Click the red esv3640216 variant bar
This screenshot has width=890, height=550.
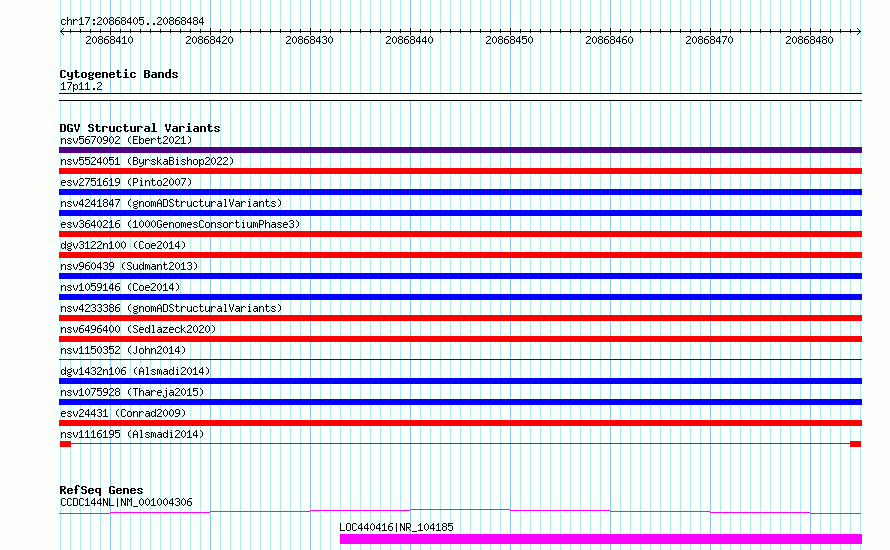[x=460, y=234]
